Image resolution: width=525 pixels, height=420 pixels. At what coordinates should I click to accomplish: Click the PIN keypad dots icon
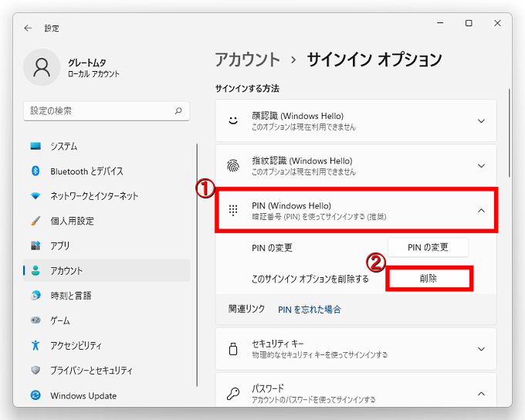233,210
